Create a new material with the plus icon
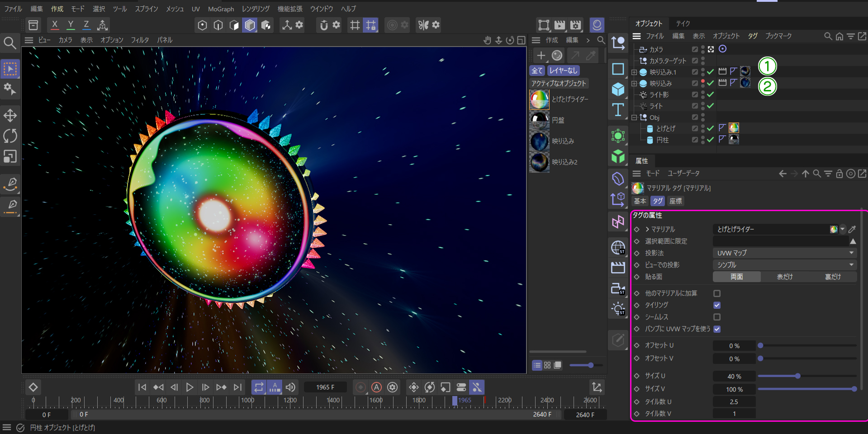The height and width of the screenshot is (434, 868). pos(541,56)
